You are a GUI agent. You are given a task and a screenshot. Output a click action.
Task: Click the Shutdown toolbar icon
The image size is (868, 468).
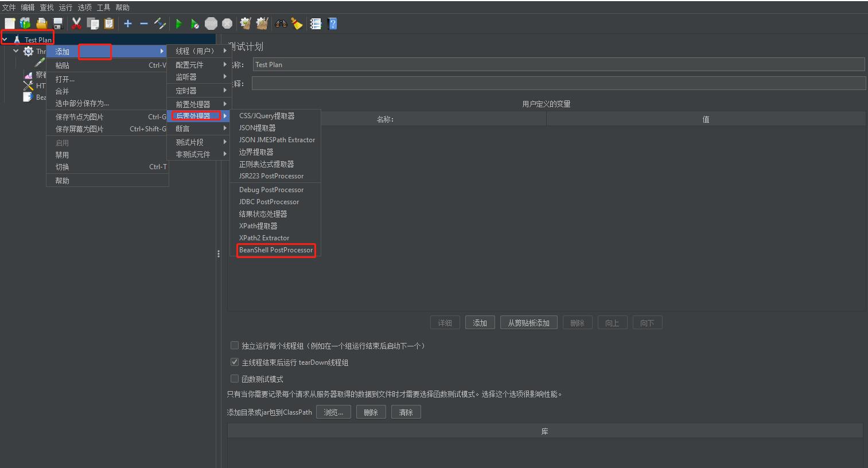[x=227, y=24]
